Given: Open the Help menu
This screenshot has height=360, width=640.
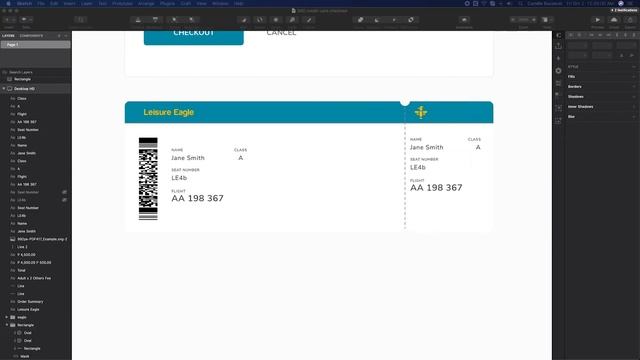Looking at the screenshot, I should pyautogui.click(x=238, y=3).
